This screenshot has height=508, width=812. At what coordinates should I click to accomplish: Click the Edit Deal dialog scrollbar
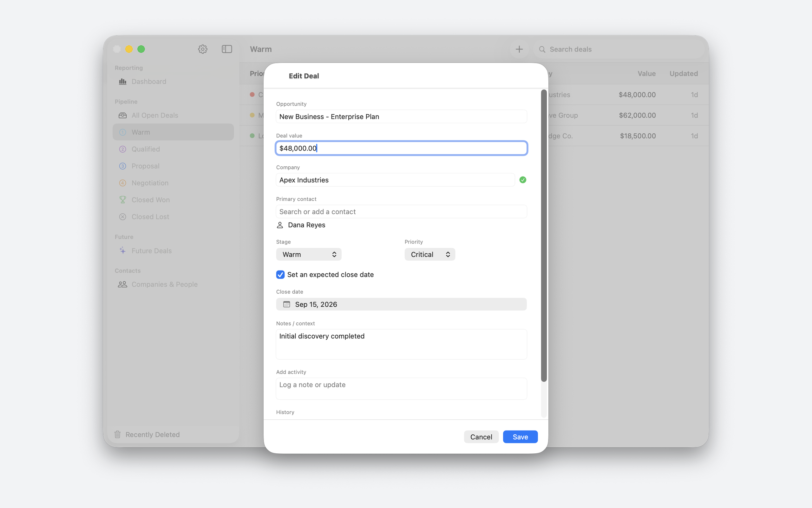point(544,235)
